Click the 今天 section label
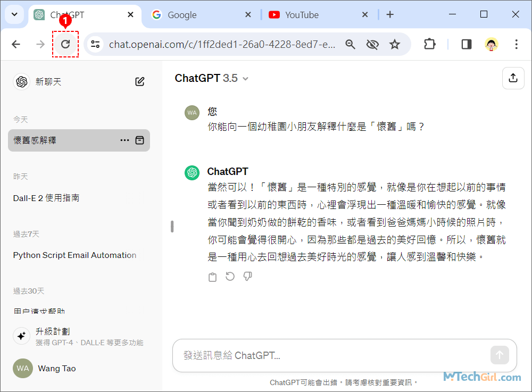Screen dimensions: 532x392 pyautogui.click(x=20, y=119)
